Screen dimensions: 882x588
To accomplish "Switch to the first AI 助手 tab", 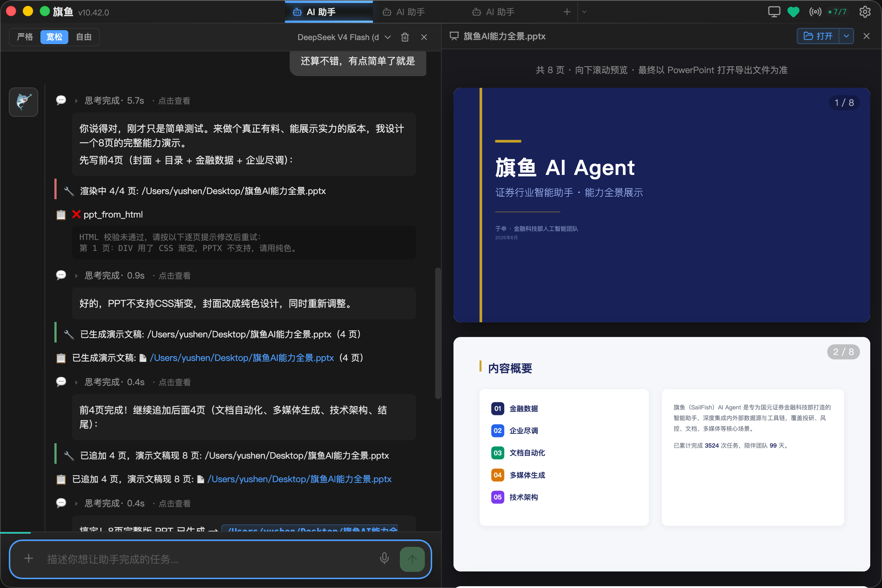I will pyautogui.click(x=329, y=12).
